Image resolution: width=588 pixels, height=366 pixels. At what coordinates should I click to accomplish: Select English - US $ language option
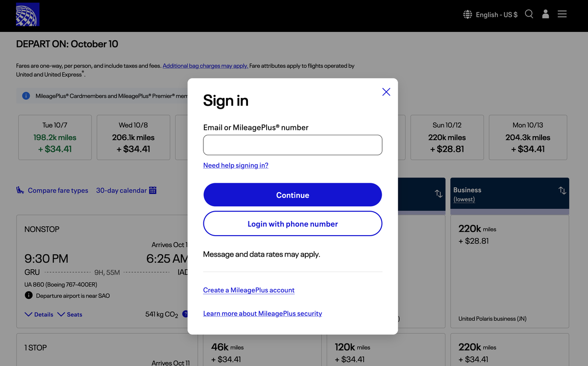click(497, 15)
